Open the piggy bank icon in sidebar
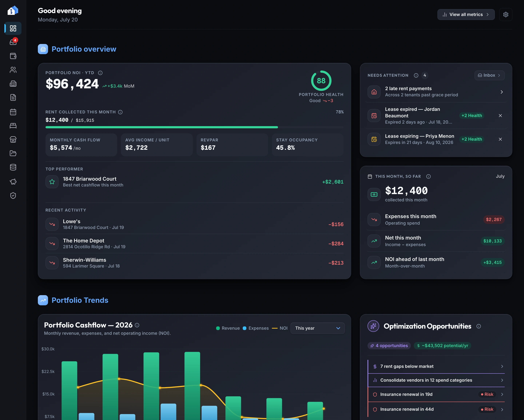524x420 pixels. point(13,182)
